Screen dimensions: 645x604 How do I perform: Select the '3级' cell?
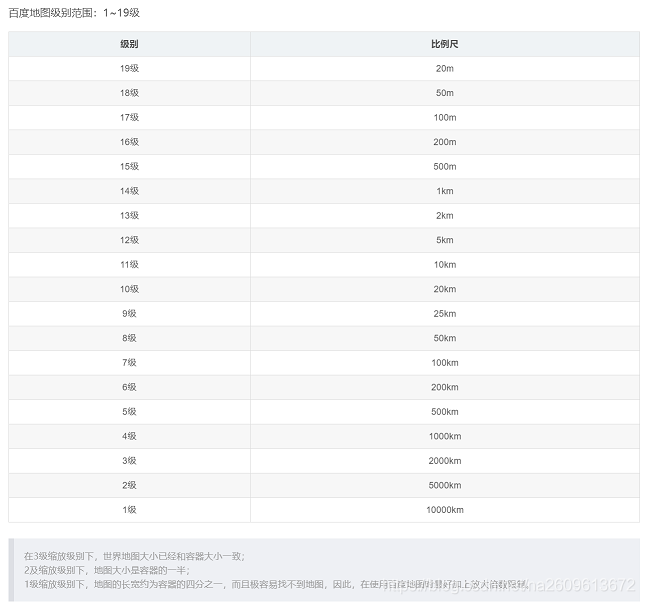[129, 461]
